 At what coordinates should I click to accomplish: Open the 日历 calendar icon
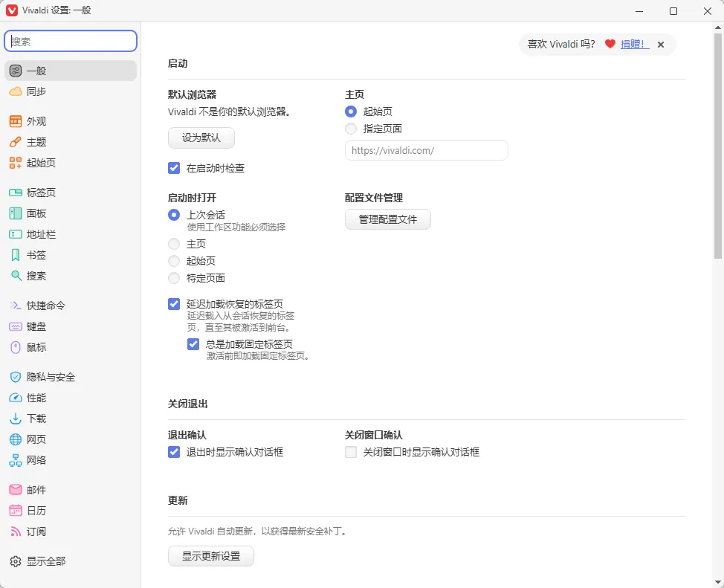16,511
